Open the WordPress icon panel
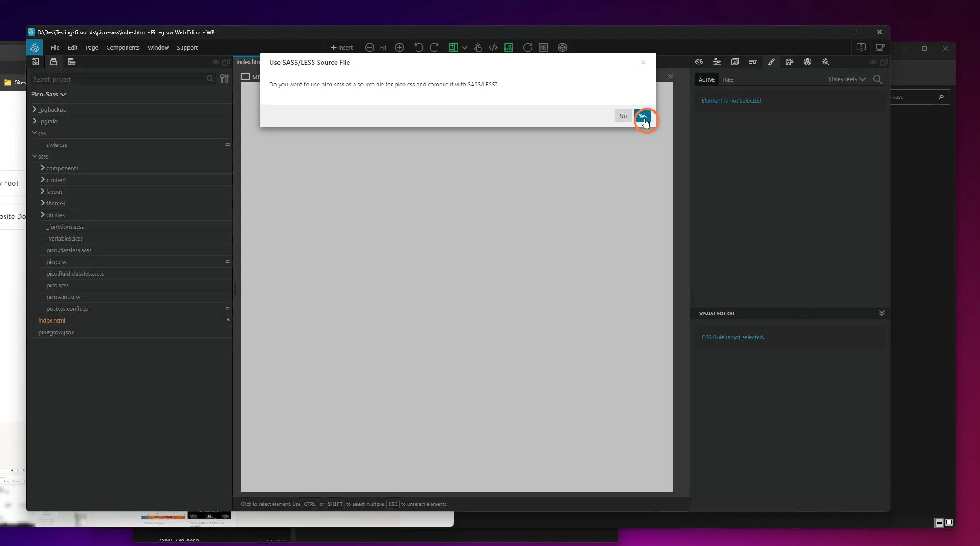This screenshot has width=980, height=546. tap(808, 62)
